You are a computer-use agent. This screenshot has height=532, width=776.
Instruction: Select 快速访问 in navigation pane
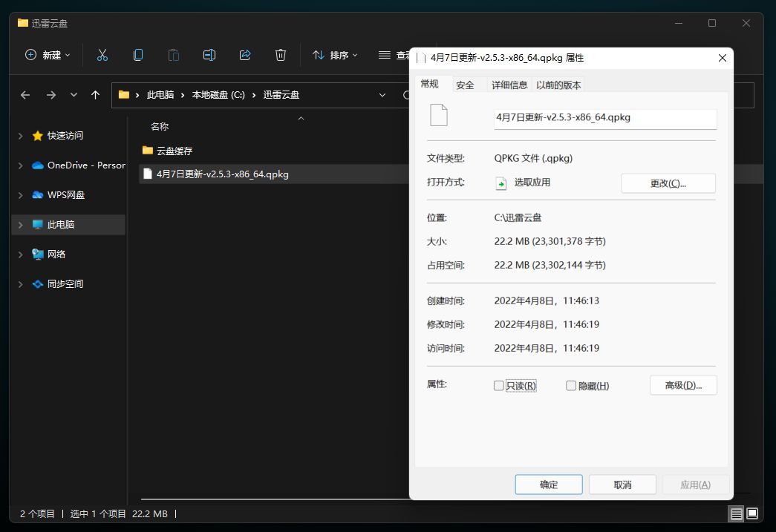point(65,136)
